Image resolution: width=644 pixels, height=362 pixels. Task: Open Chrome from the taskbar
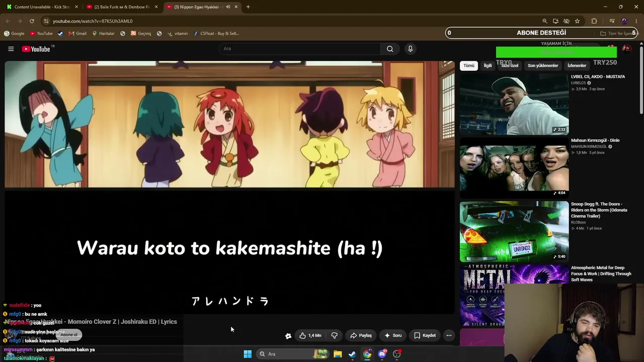pos(367,354)
